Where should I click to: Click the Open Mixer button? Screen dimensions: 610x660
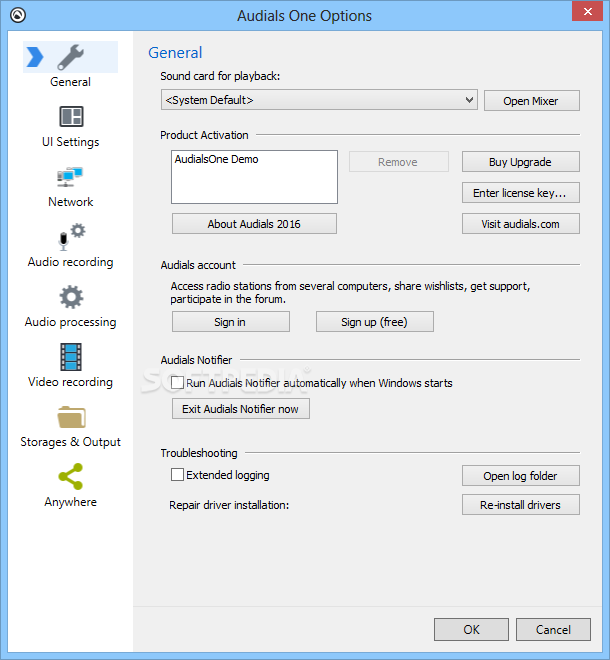(531, 101)
